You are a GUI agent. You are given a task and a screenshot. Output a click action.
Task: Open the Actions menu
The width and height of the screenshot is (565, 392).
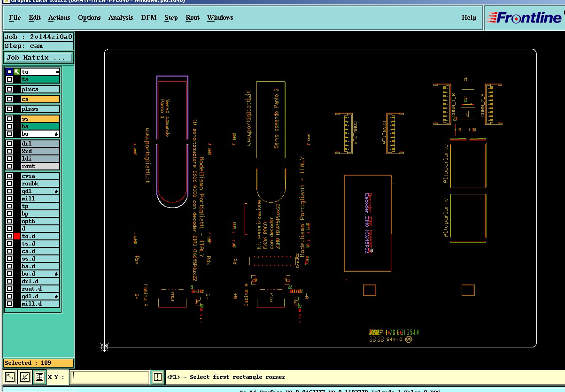click(x=59, y=18)
